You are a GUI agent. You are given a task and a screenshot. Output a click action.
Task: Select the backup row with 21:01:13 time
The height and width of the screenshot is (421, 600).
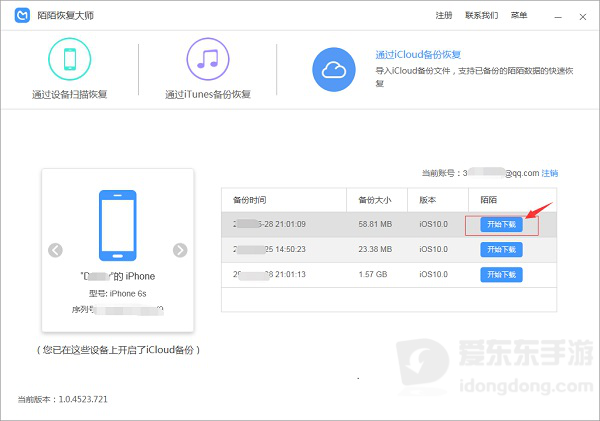(389, 275)
